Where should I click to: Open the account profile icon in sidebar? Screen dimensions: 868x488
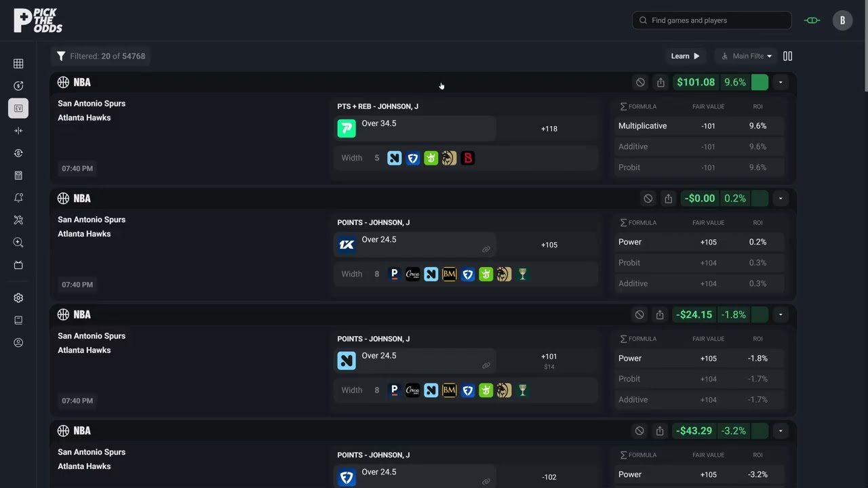tap(18, 343)
